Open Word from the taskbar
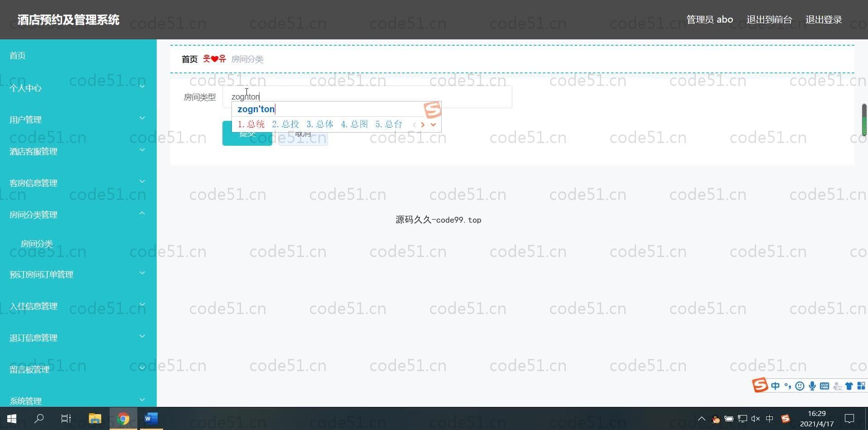 click(151, 419)
